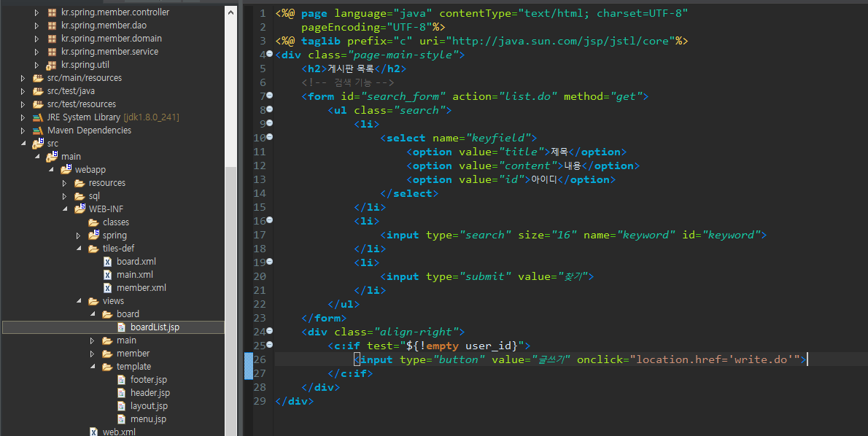Fold the select element on line 10

pos(270,136)
